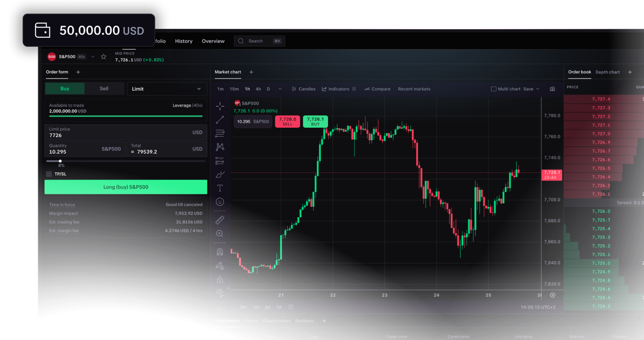The image size is (644, 340).
Task: Switch order side to Sell
Action: [104, 89]
